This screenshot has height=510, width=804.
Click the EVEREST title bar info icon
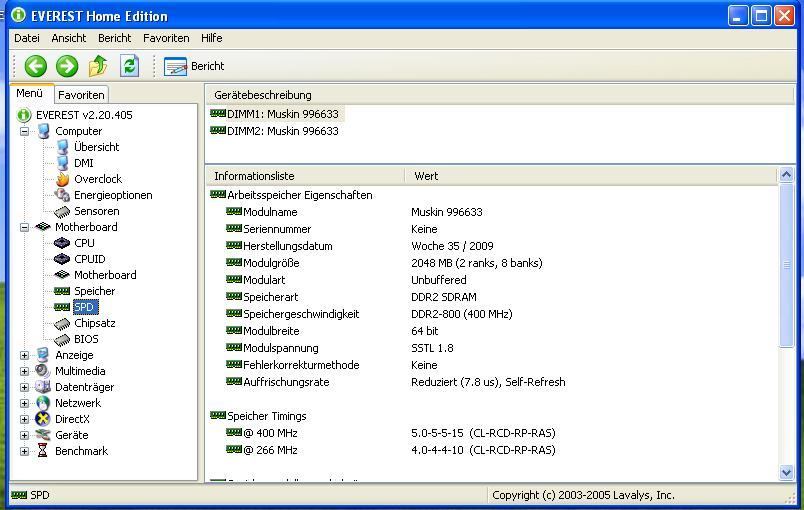(x=18, y=15)
